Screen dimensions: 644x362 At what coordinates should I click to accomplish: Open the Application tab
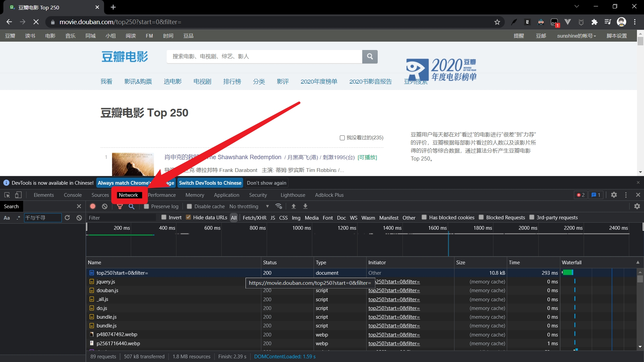[x=227, y=195]
